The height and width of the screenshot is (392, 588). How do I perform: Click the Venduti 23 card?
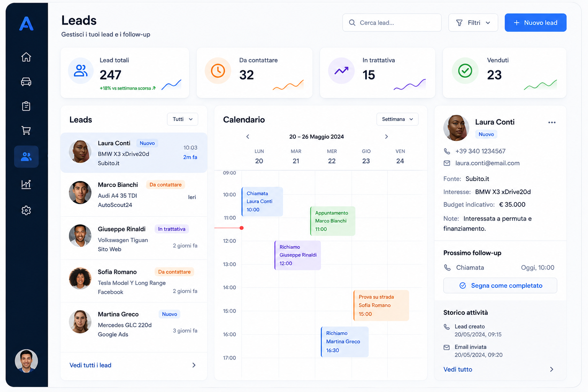coord(505,73)
